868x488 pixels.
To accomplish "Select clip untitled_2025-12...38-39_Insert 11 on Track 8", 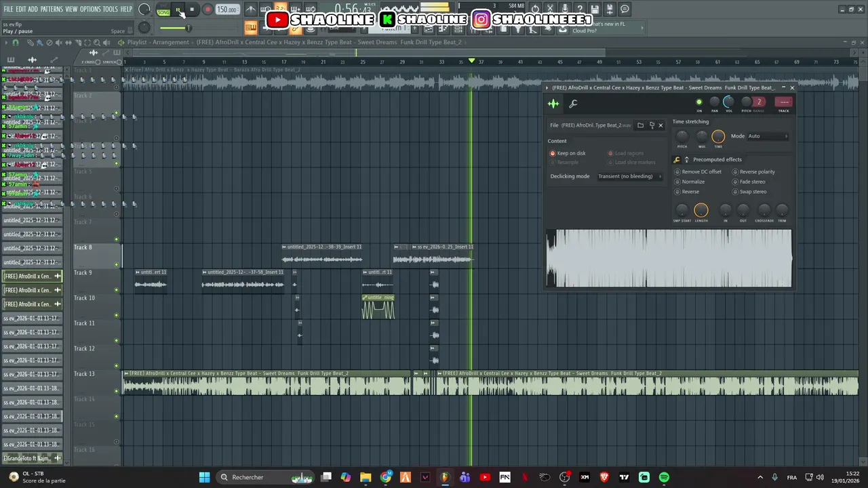I will point(322,255).
